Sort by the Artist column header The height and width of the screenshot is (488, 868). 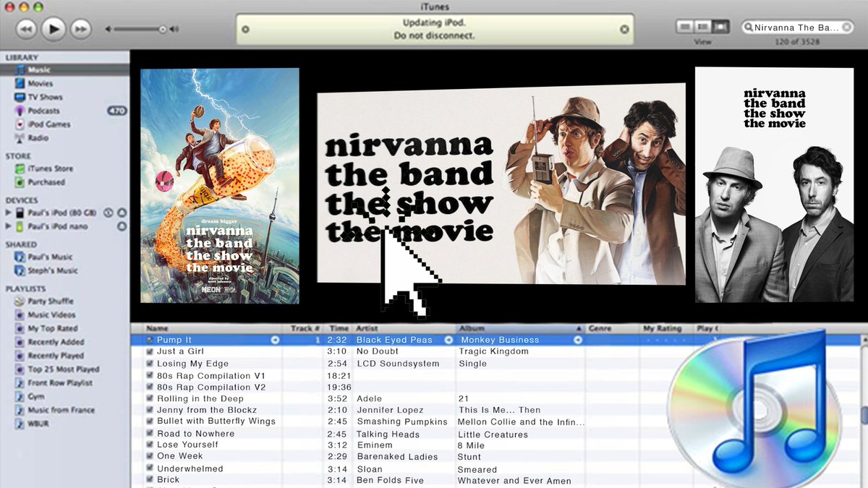coord(404,328)
